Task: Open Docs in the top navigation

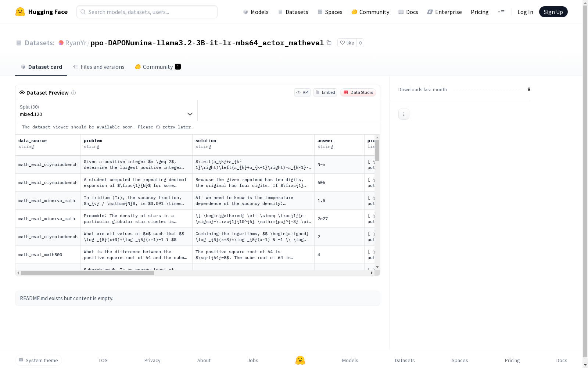Action: pos(408,12)
